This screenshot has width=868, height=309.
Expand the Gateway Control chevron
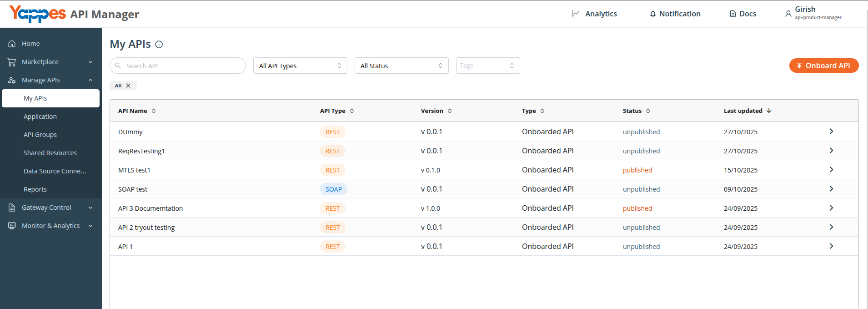[90, 208]
